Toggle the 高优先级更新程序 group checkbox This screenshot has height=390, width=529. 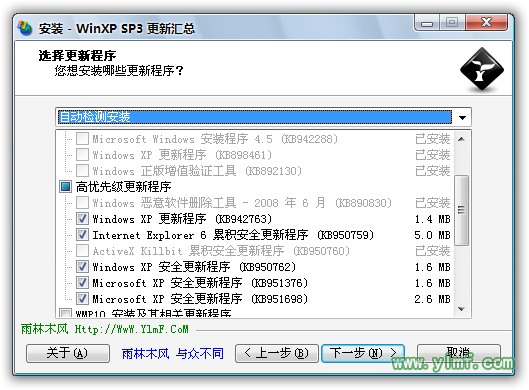point(65,187)
